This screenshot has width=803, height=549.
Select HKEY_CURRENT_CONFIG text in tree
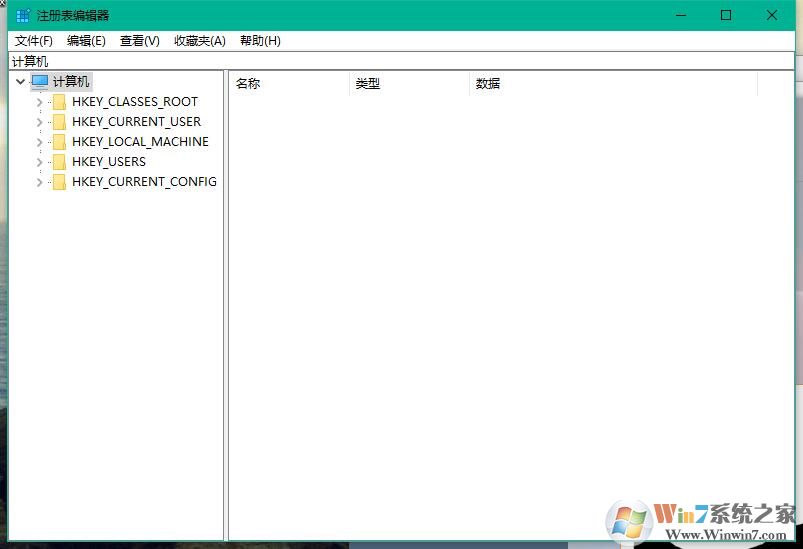(x=144, y=182)
